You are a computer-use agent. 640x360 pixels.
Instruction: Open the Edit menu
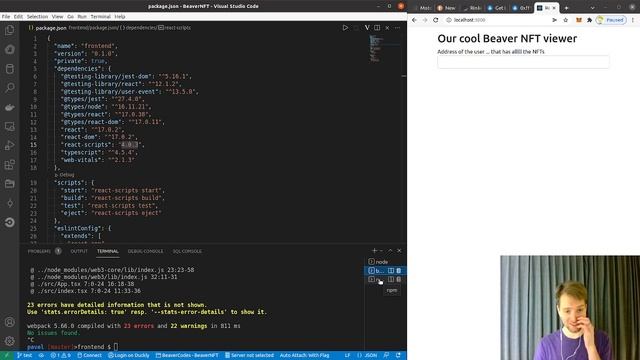[x=18, y=17]
